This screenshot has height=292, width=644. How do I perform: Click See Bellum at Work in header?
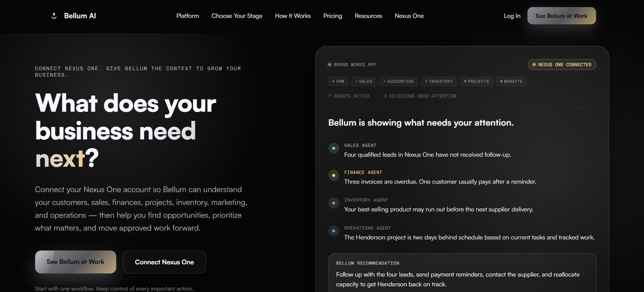[562, 16]
